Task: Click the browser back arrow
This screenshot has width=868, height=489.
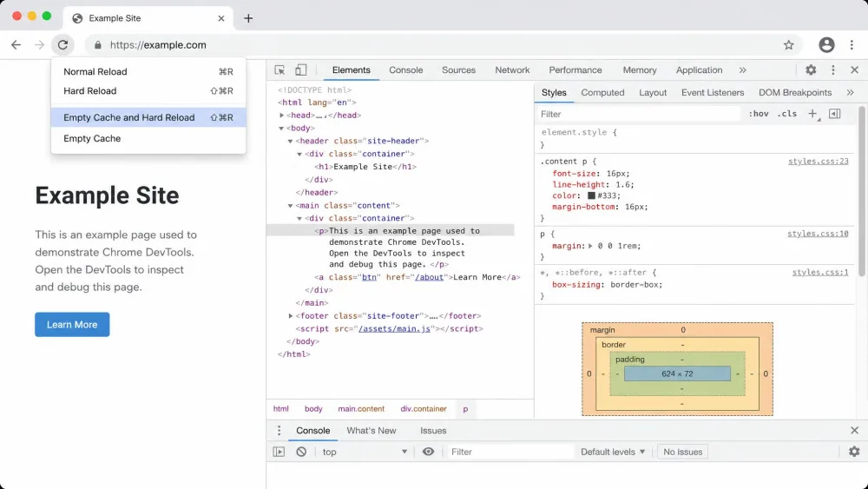Action: 16,45
